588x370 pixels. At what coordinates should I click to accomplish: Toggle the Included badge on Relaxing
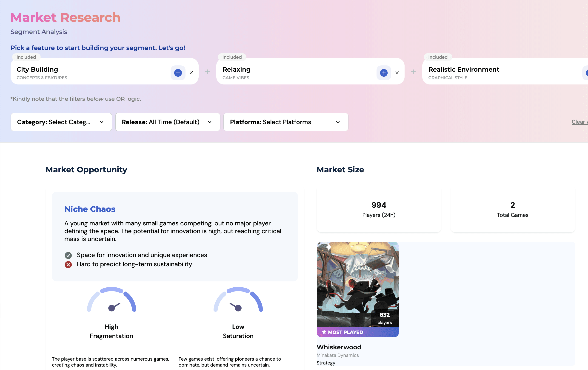coord(232,57)
